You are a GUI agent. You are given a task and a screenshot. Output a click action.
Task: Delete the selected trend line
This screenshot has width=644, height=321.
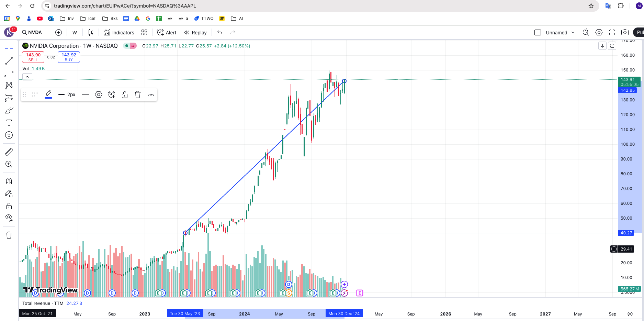[138, 95]
